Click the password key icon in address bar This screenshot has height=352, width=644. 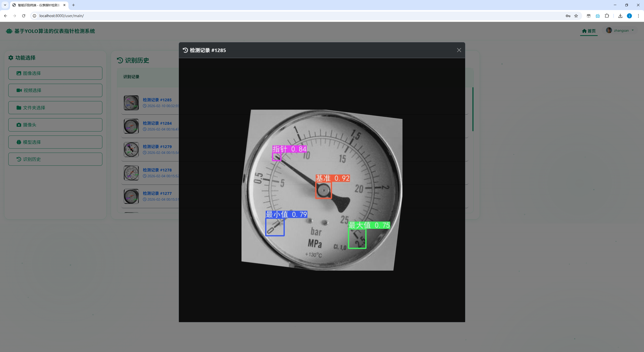568,16
